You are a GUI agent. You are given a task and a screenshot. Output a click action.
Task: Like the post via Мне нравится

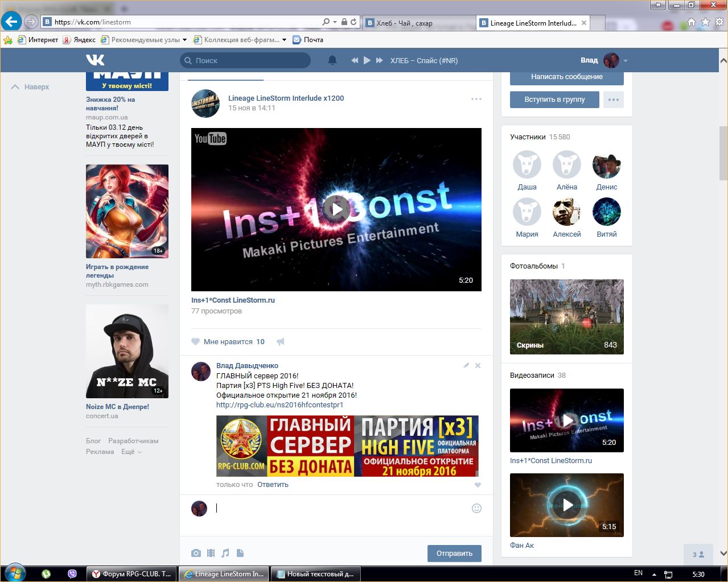click(228, 342)
